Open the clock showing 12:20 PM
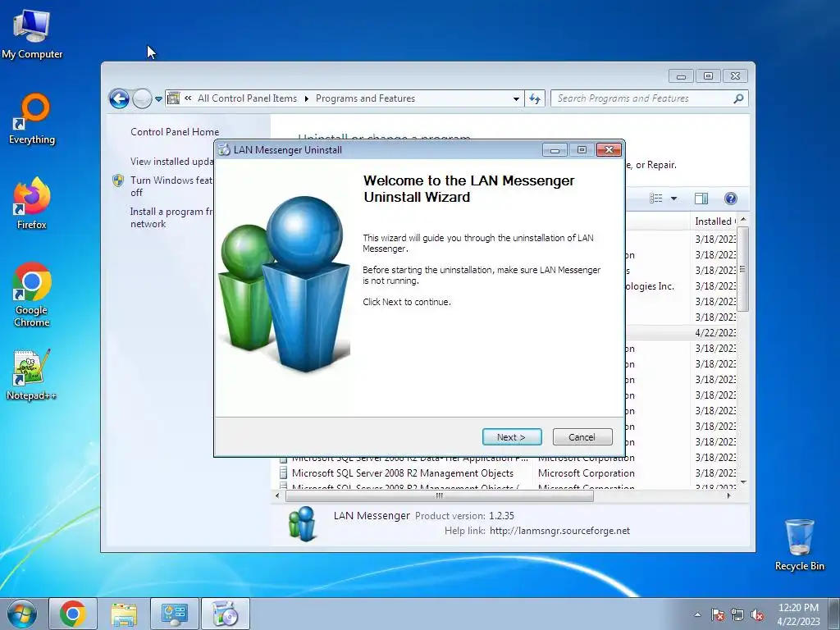Screen dimensions: 840x630 pos(799,614)
